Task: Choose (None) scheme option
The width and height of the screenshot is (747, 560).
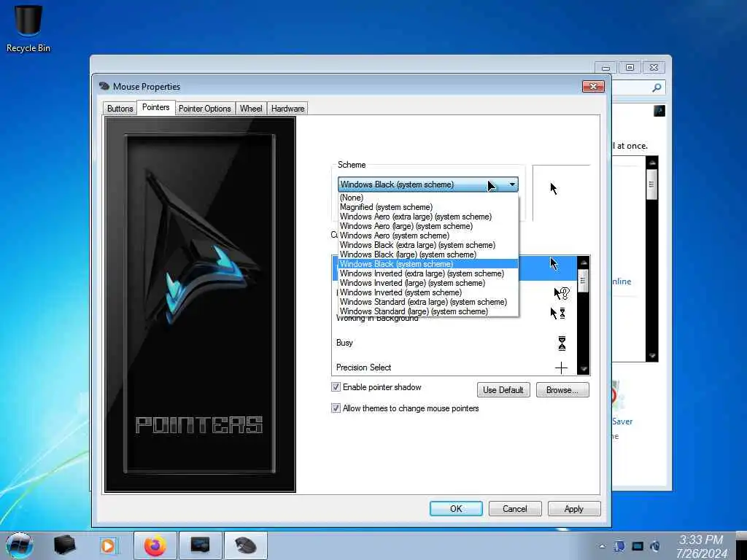Action: tap(427, 198)
